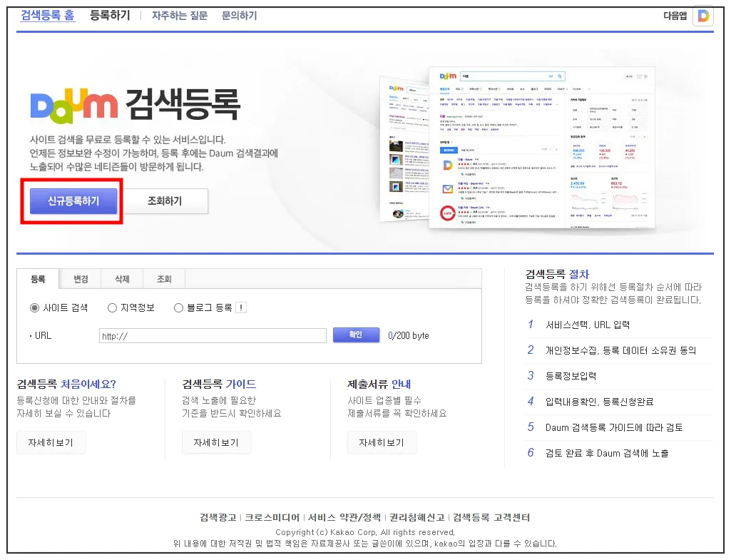Viewport: 731px width, 560px height.
Task: Click the 다음앱 link
Action: pos(675,16)
